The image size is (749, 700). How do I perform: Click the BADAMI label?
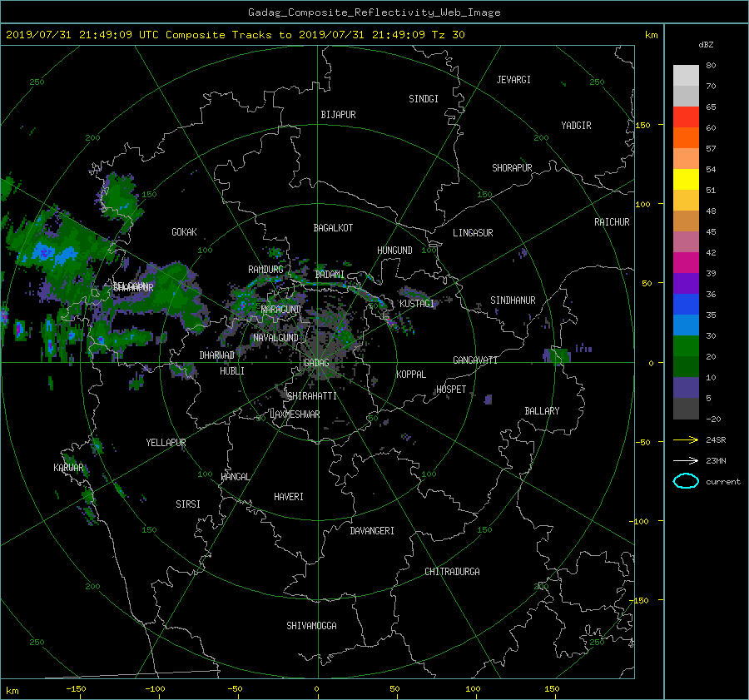click(330, 275)
